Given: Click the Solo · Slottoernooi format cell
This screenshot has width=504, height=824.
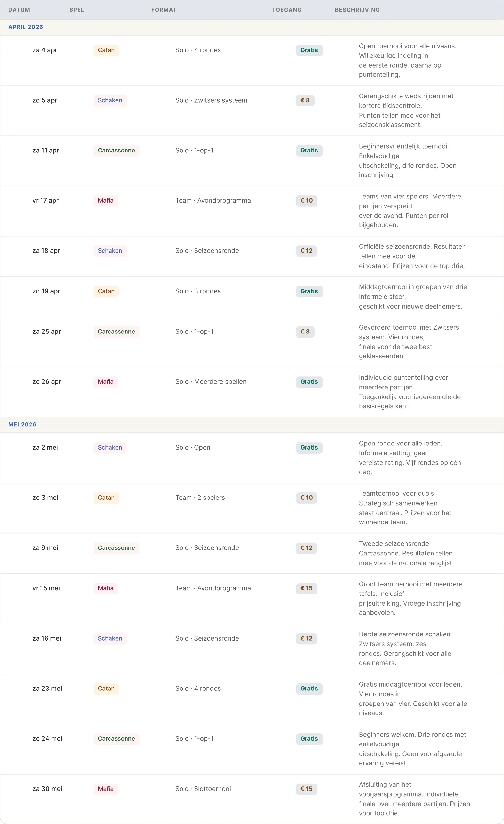Looking at the screenshot, I should [203, 789].
